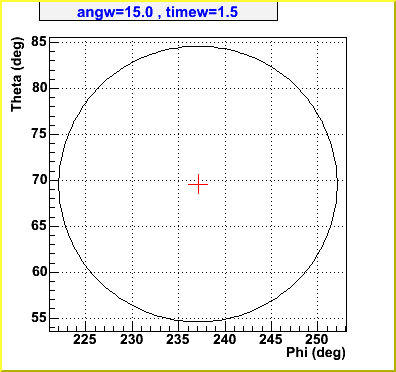This screenshot has height=372, width=396.
Task: Select the 240 label on Phi axis
Action: (225, 340)
